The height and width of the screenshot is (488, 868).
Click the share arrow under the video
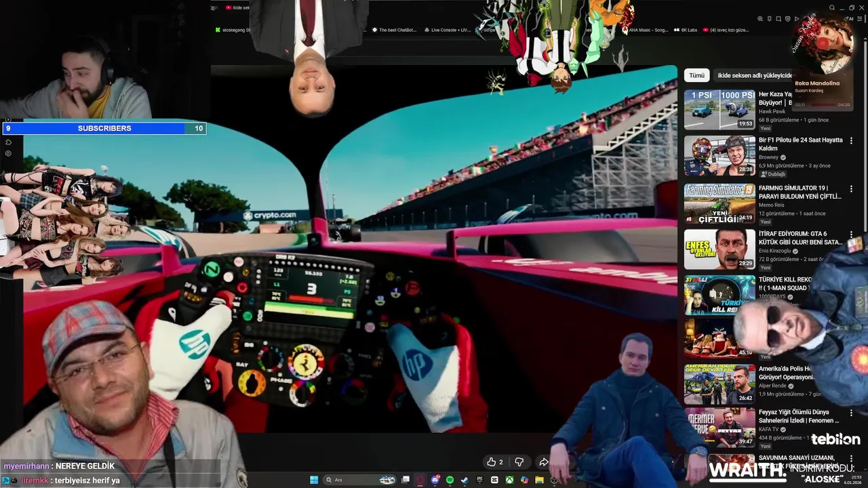point(543,462)
